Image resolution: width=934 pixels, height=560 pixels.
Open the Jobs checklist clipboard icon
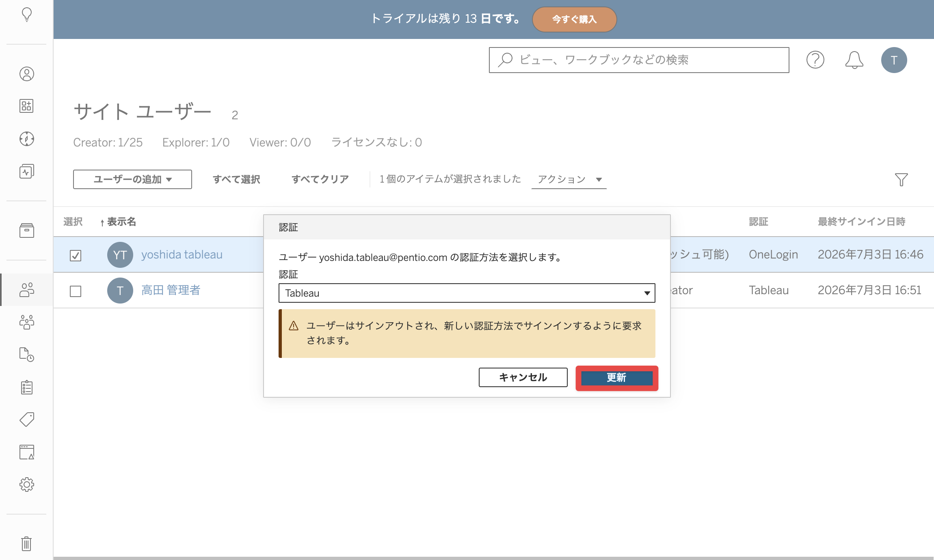pyautogui.click(x=27, y=387)
